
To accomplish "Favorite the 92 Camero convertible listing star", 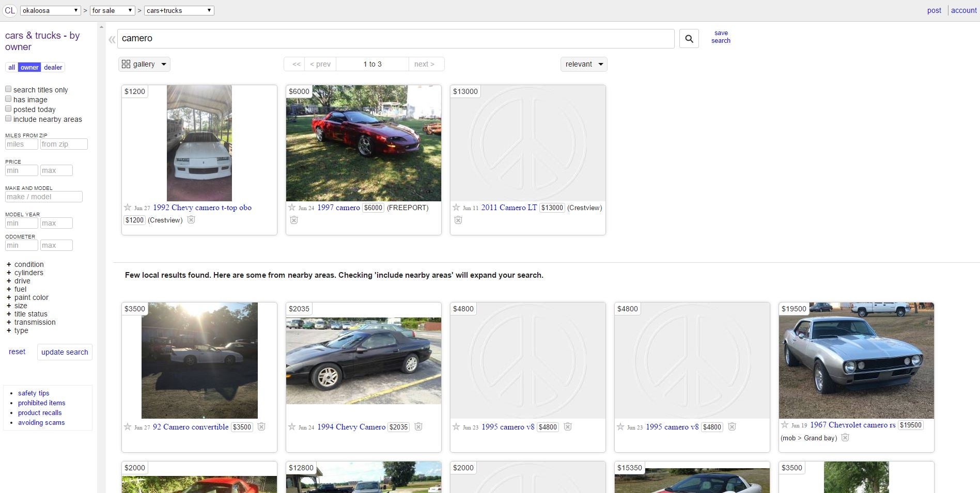I will (128, 427).
